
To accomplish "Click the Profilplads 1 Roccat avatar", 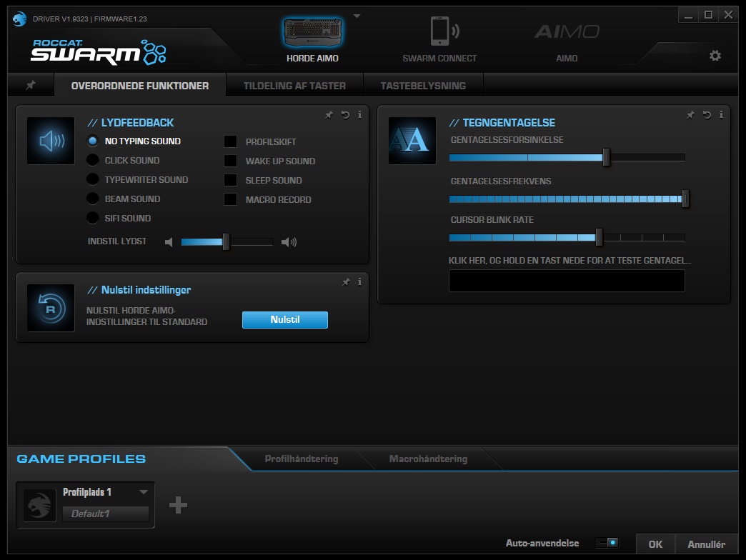I will [40, 505].
